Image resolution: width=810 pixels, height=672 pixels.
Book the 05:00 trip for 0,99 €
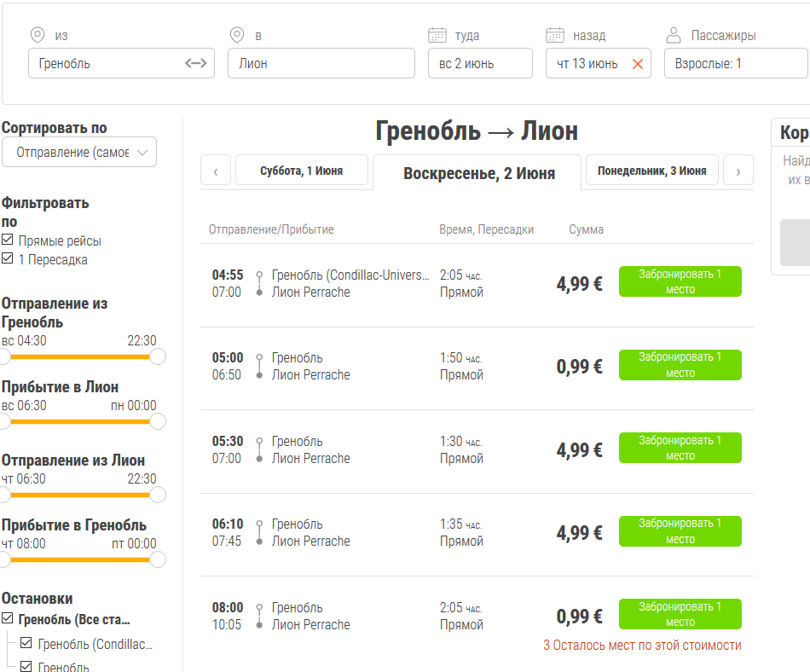coord(680,365)
